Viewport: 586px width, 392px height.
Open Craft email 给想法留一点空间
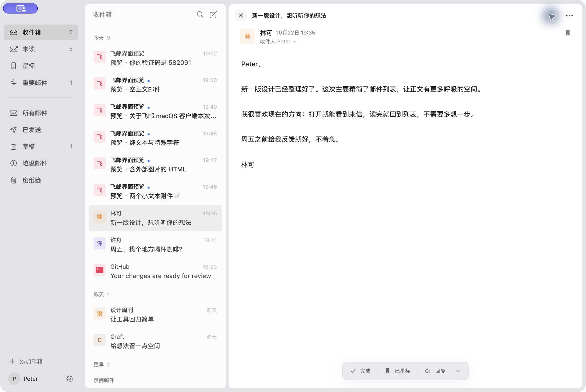pyautogui.click(x=155, y=341)
